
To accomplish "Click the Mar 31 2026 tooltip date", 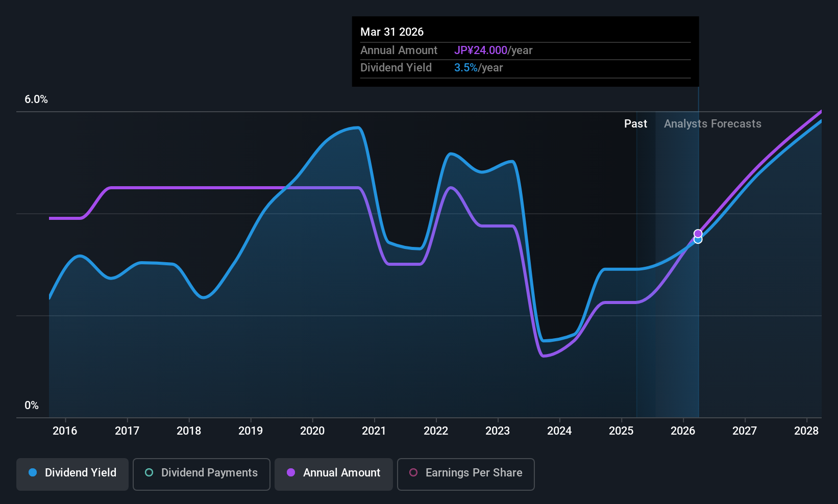I will click(x=392, y=32).
